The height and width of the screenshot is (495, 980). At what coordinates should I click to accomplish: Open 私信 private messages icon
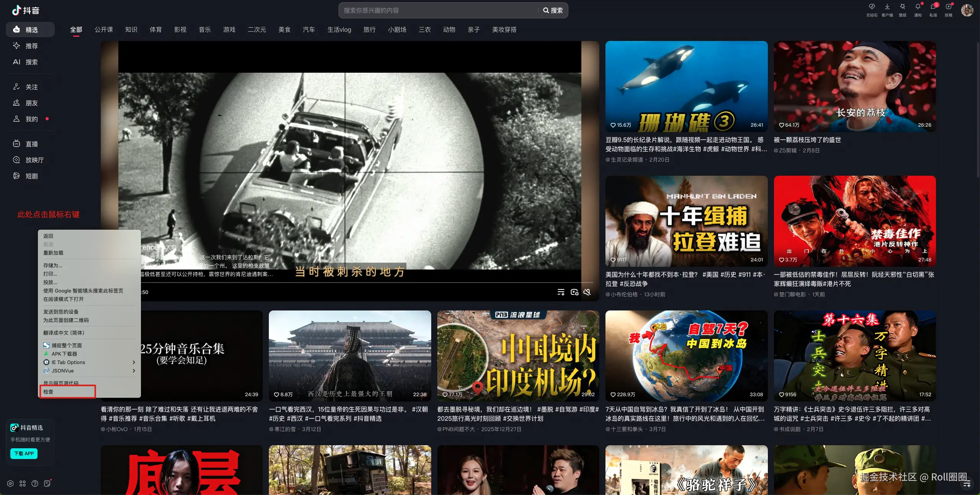pyautogui.click(x=933, y=7)
